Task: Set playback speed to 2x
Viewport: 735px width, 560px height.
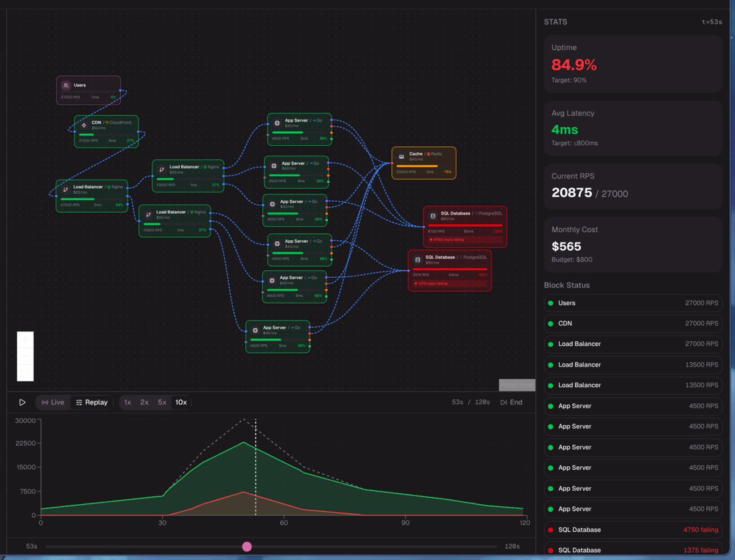Action: tap(145, 403)
